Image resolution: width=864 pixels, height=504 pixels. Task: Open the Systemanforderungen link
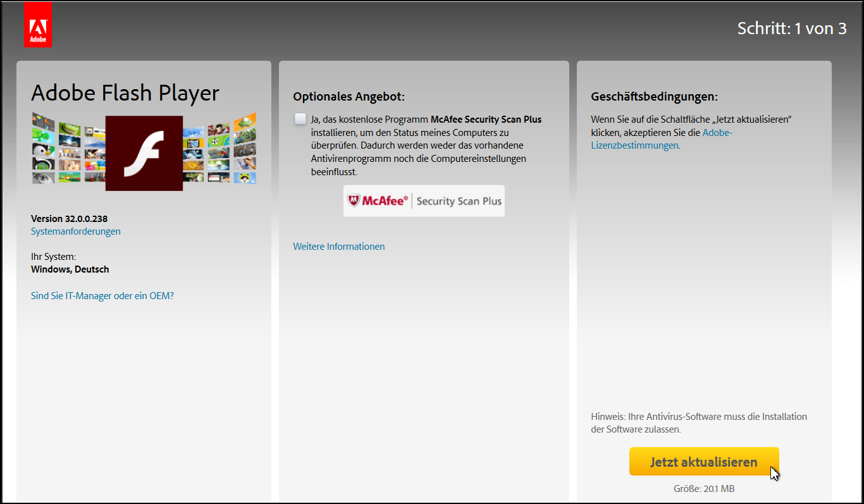(x=76, y=231)
